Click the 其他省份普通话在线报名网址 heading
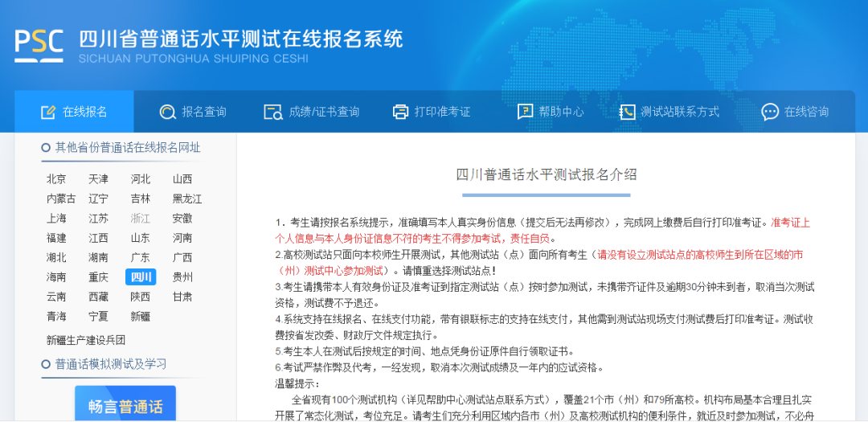868x422 pixels. pos(128,148)
